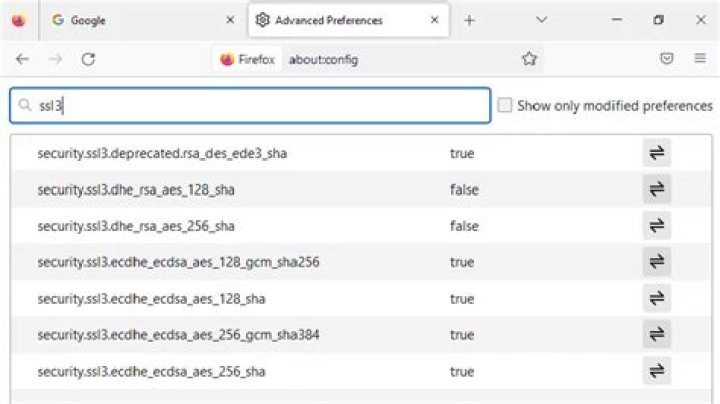Select security.ssl3.ecdhe_ecdsa_aes_256_gcm_sha384 name

[x=179, y=335]
